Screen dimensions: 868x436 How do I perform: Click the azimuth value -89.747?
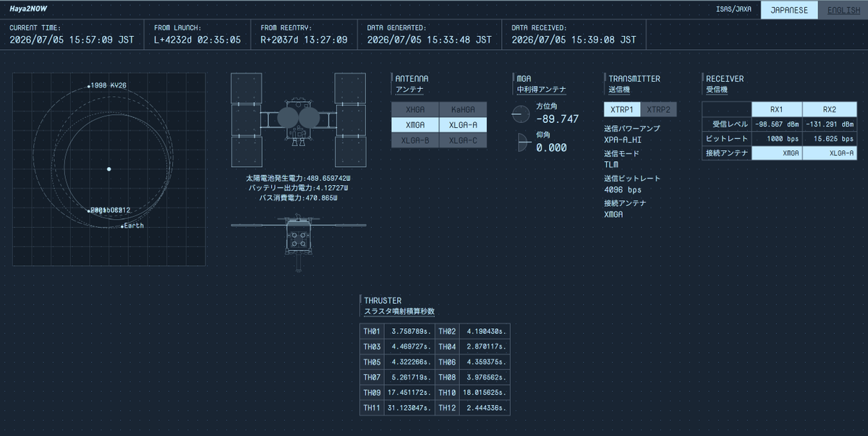click(557, 119)
